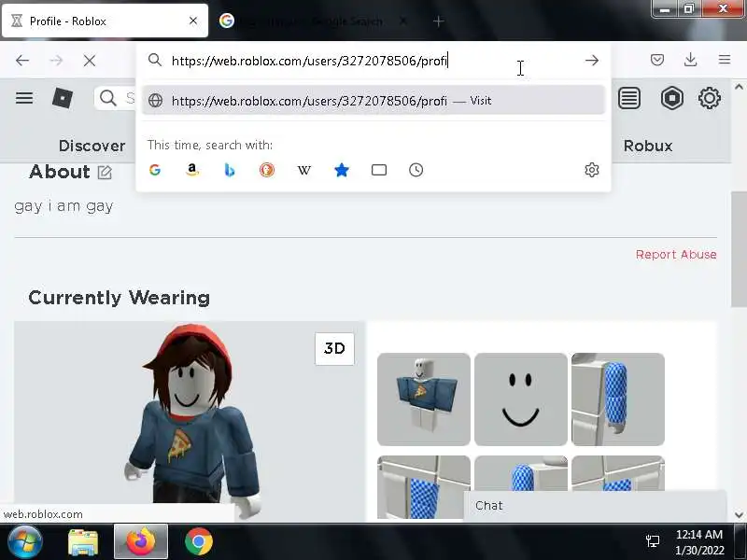
Task: Open the Pocket save icon
Action: (657, 60)
